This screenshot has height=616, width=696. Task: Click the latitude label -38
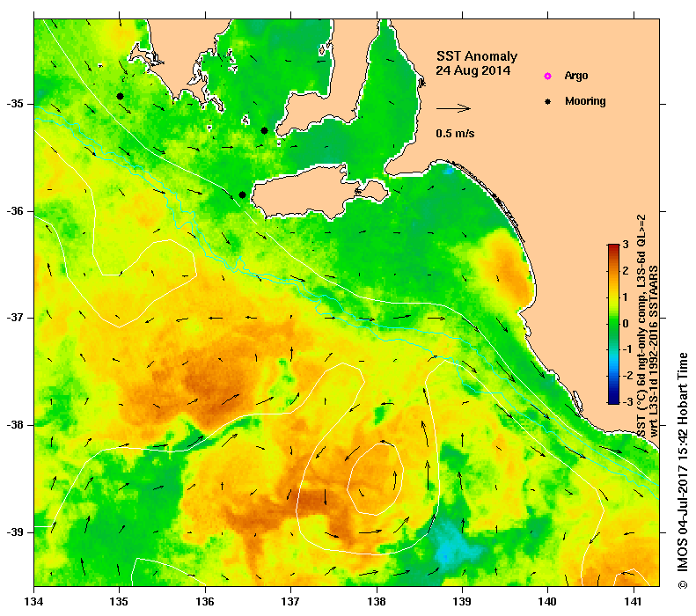tap(15, 425)
